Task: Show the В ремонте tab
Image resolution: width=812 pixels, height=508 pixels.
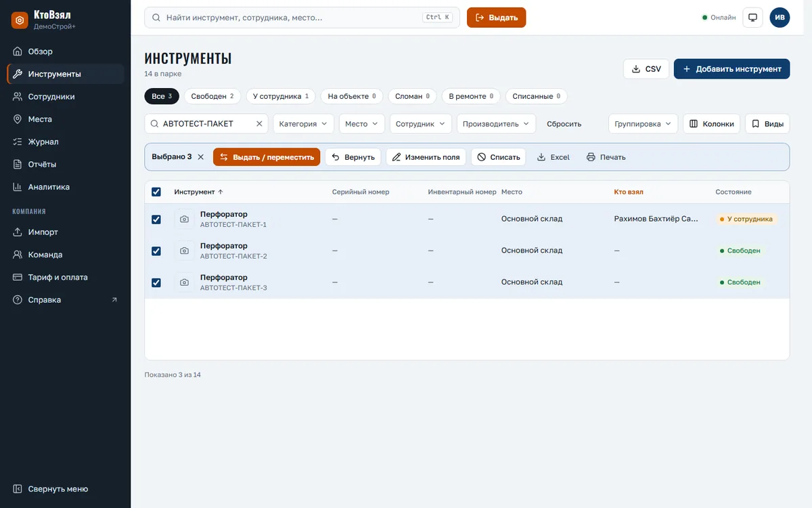Action: pyautogui.click(x=471, y=96)
